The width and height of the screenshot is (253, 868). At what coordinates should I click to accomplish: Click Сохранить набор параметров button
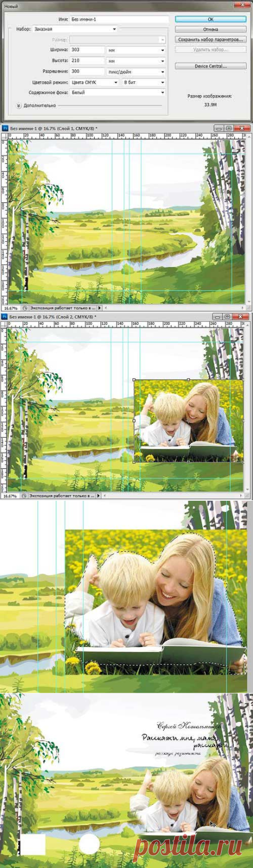pyautogui.click(x=211, y=40)
